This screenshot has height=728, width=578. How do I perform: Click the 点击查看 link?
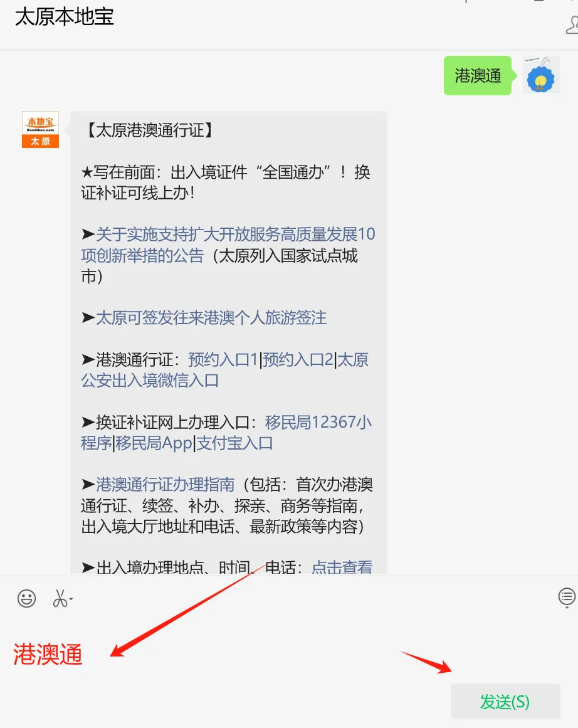click(x=342, y=566)
